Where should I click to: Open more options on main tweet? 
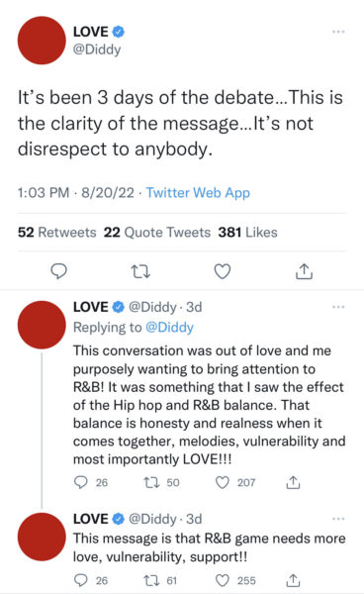point(338,32)
